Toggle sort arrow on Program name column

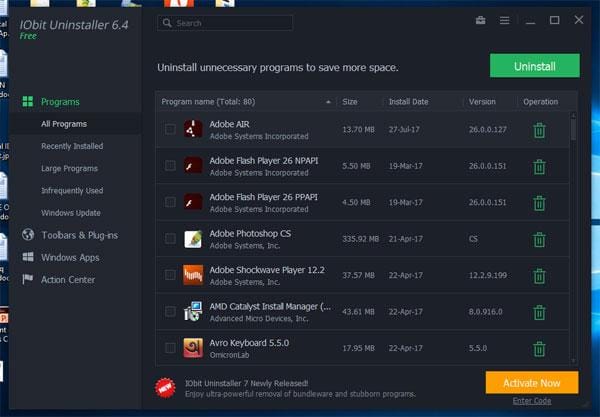coord(328,102)
